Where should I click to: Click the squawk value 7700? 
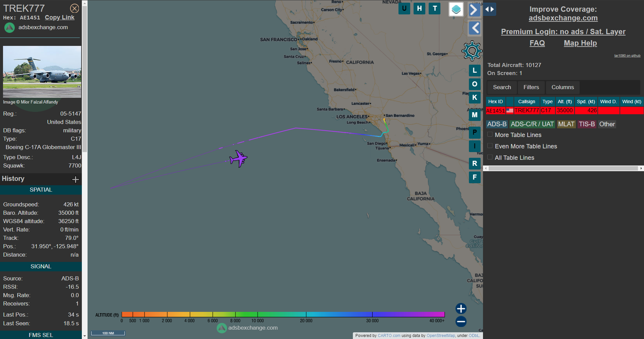point(75,166)
